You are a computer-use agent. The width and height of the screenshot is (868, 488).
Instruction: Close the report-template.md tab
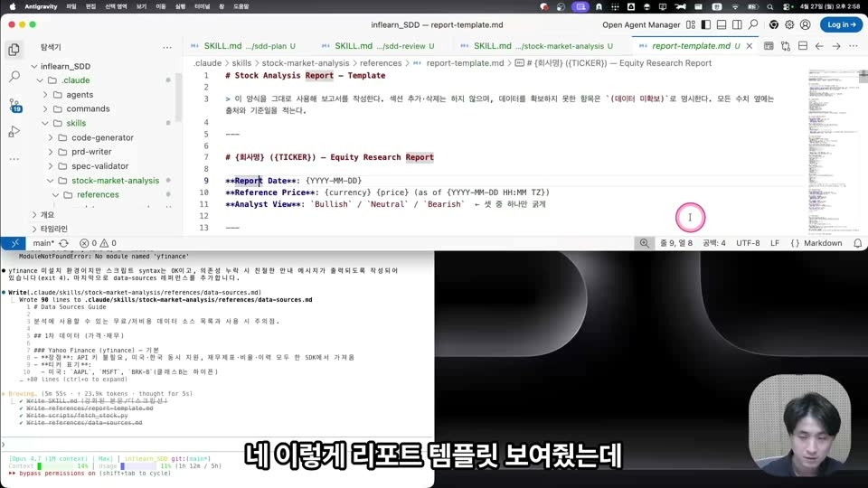pos(749,46)
